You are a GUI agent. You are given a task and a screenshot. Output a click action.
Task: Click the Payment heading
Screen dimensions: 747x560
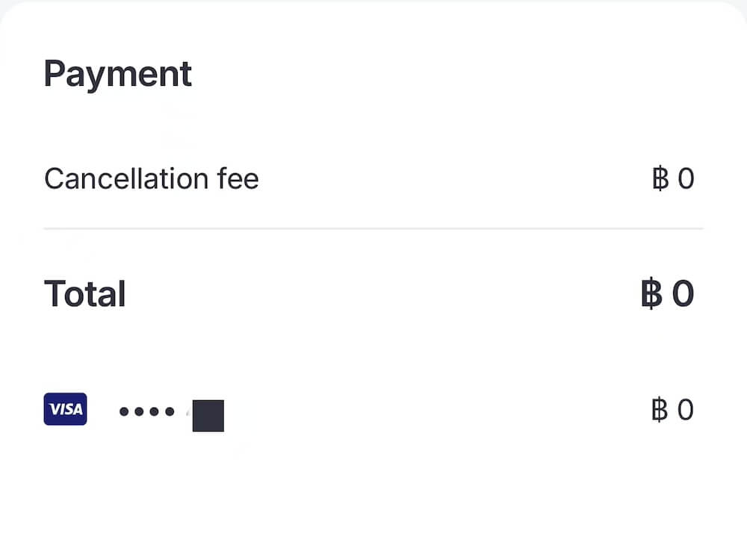tap(118, 75)
